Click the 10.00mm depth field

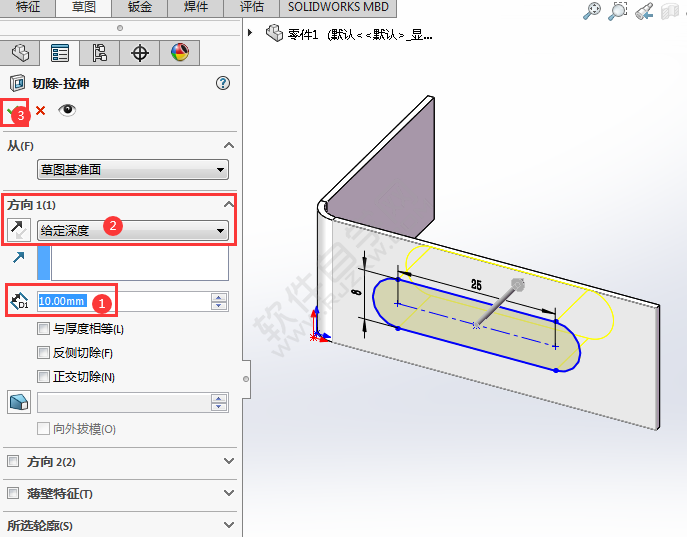tap(124, 301)
